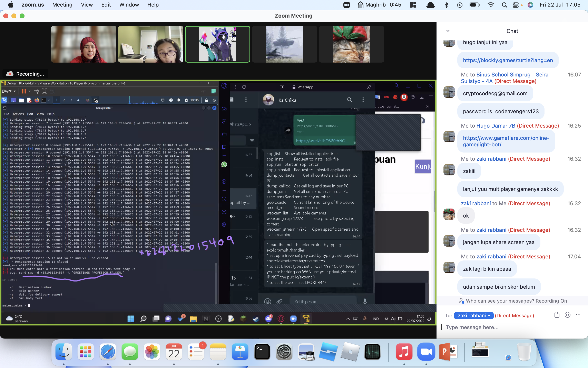Viewport: 588px width, 368px height.
Task: Click the Zoom camera icon in Dock
Action: coord(426,352)
